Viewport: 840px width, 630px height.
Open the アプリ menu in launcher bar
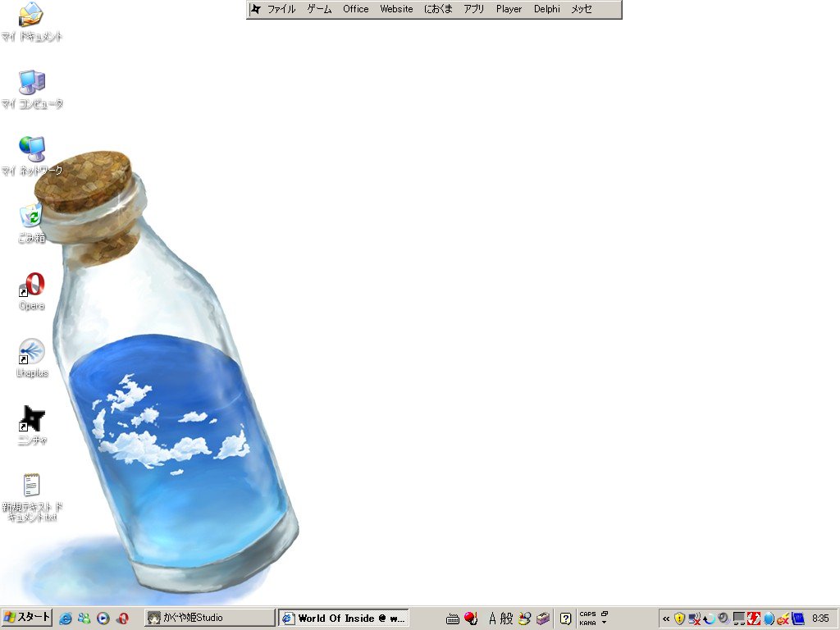click(473, 9)
